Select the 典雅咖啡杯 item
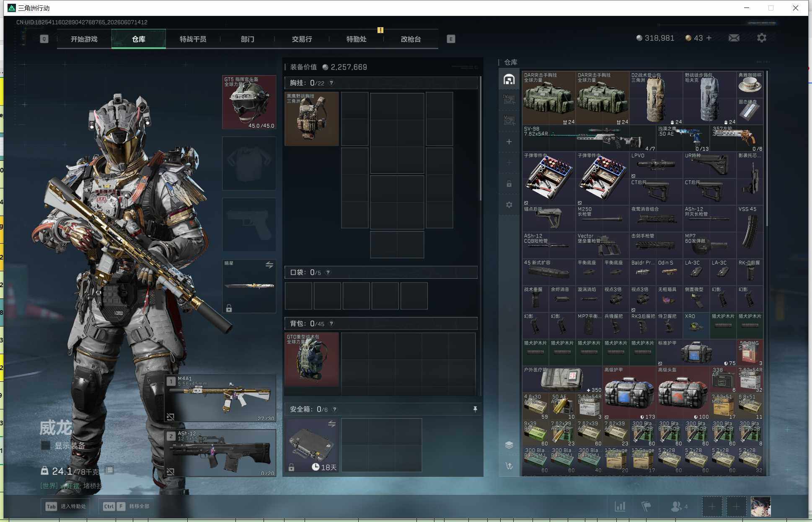Viewport: 812px width, 522px height. (750, 85)
